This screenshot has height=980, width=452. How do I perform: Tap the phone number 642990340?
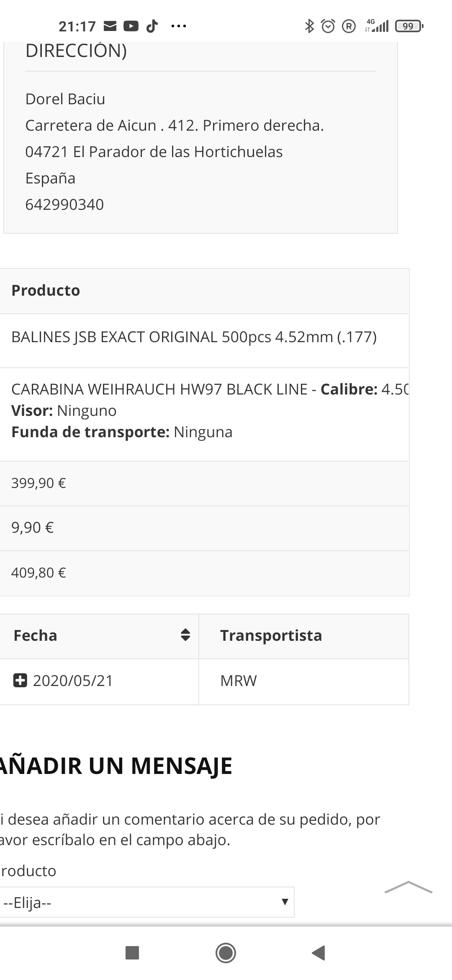point(64,204)
